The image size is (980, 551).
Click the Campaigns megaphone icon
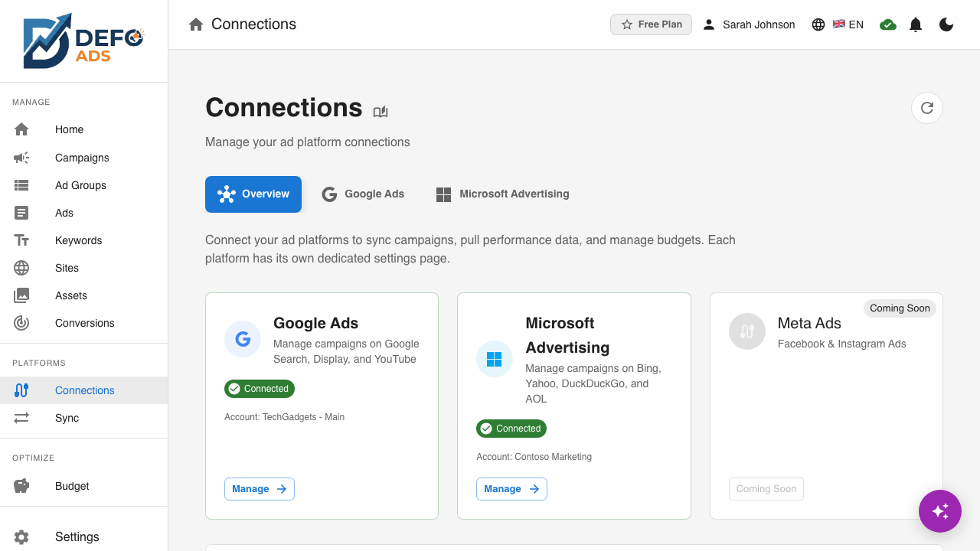(21, 158)
